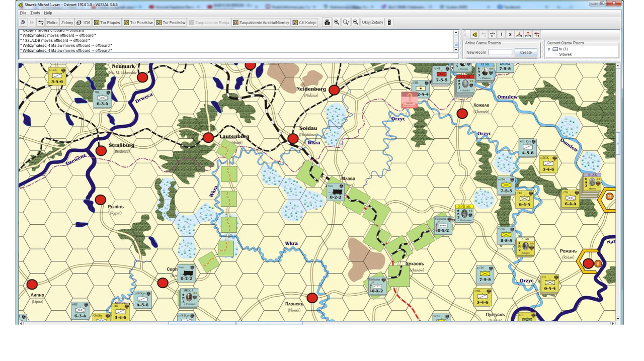The image size is (644, 361).
Task: Click the 'Current Game Room' panel label
Action: click(566, 43)
